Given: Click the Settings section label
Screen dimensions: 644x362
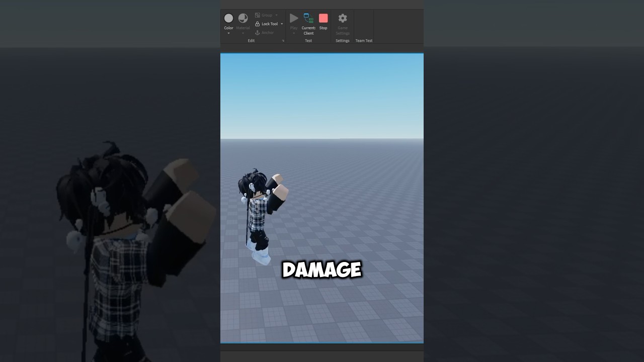Looking at the screenshot, I should pyautogui.click(x=343, y=41).
